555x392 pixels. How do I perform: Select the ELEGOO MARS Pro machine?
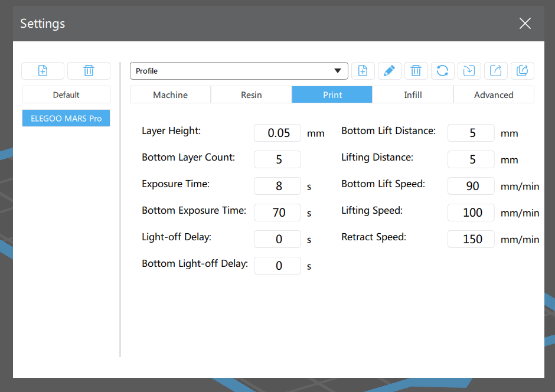(x=66, y=118)
